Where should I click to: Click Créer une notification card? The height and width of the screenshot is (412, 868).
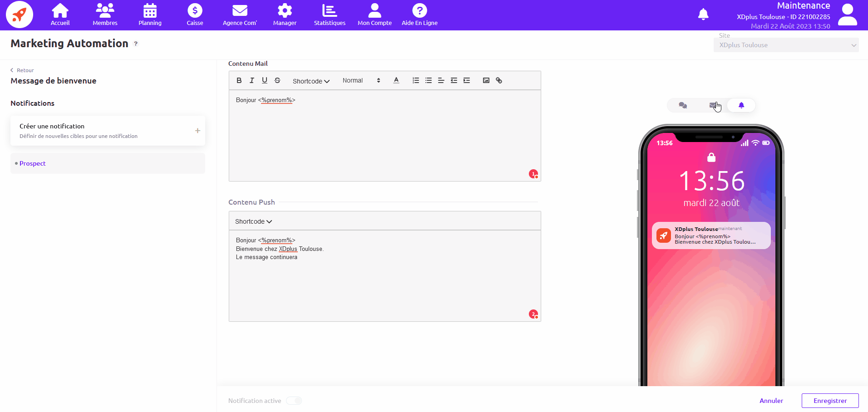108,131
